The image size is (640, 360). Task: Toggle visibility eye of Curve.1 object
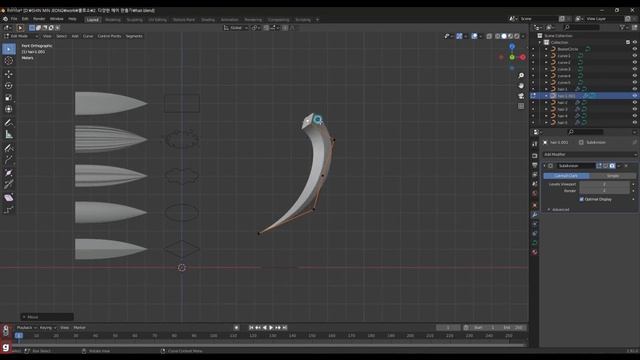pyautogui.click(x=634, y=56)
